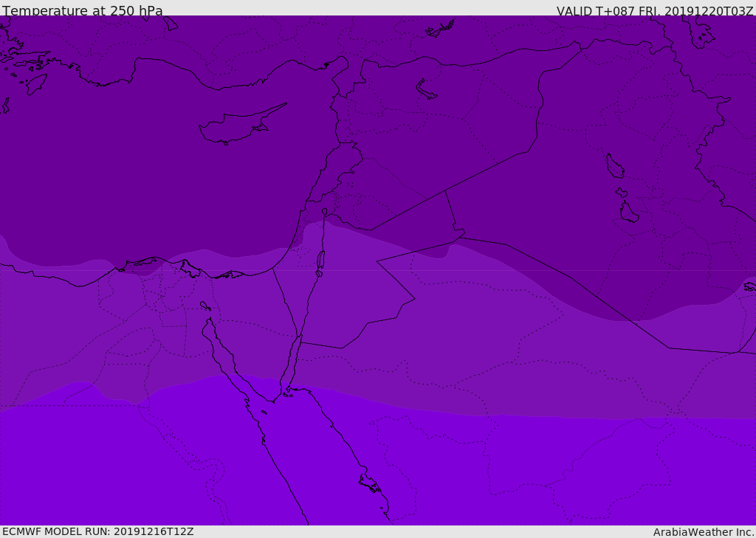Click the Great Bitter Lake
This screenshot has width=756, height=538.
205,306
